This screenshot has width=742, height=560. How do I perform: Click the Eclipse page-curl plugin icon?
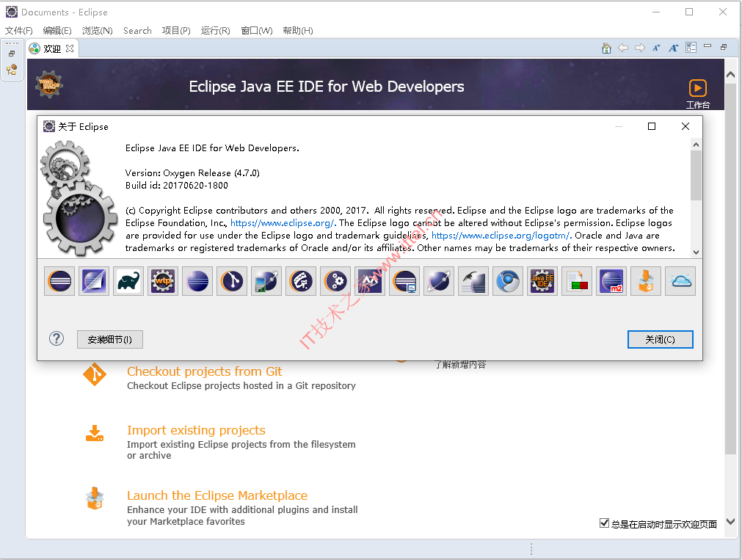(94, 281)
